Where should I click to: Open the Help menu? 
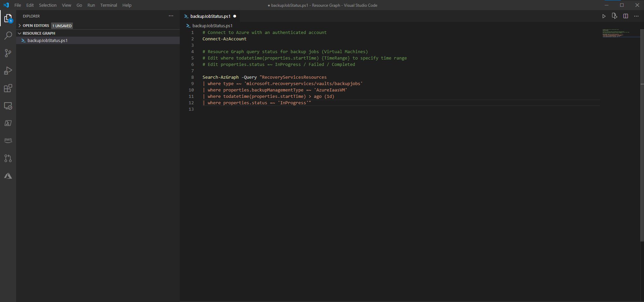click(x=127, y=5)
